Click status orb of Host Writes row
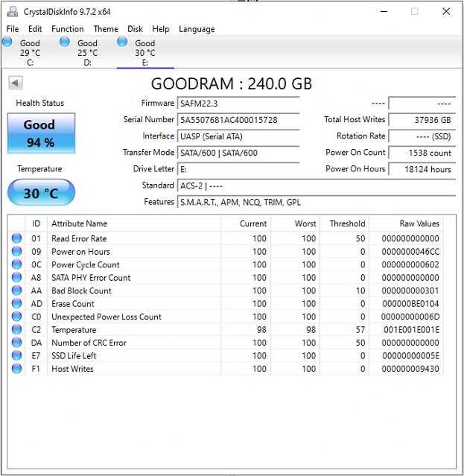The height and width of the screenshot is (476, 464). (16, 369)
